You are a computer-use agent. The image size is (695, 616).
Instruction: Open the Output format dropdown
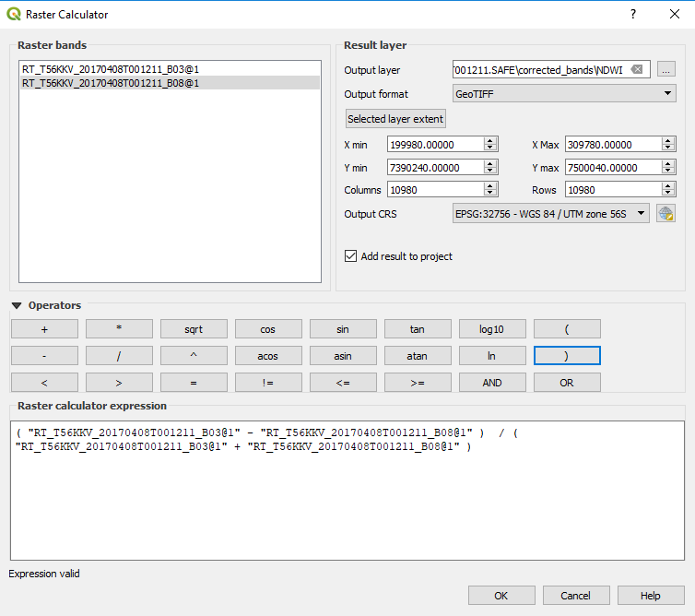pos(564,93)
